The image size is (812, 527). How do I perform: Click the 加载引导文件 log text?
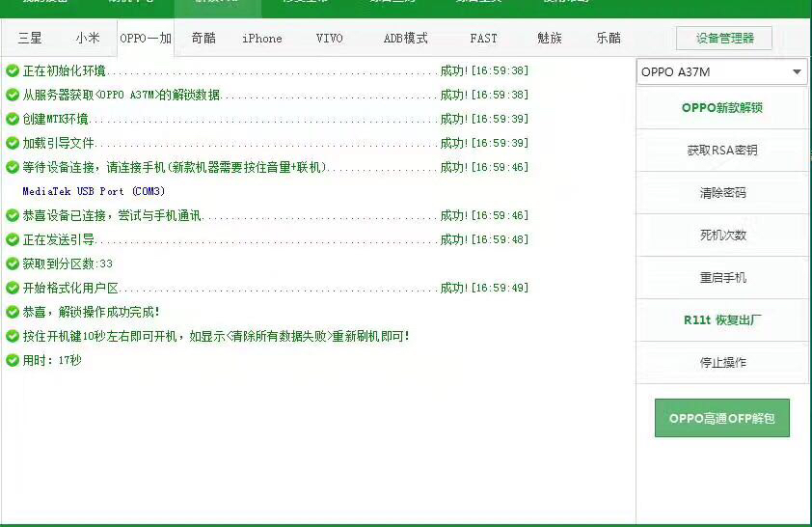point(58,143)
